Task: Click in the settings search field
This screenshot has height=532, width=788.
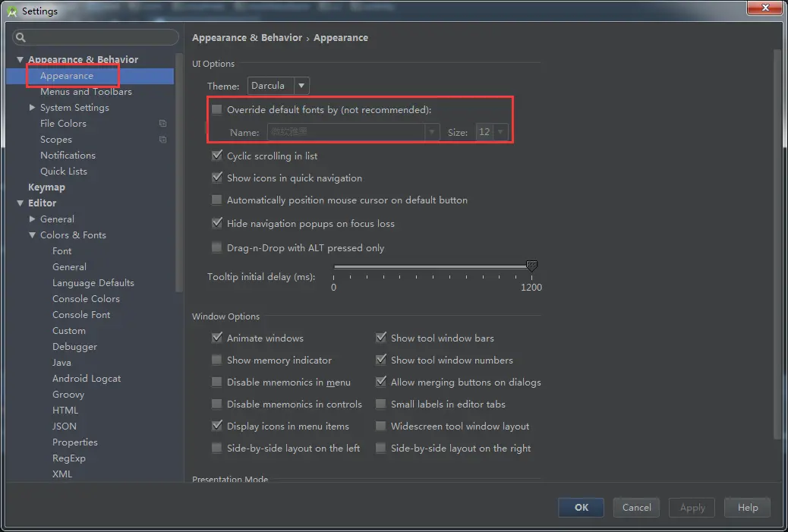Action: (x=96, y=37)
